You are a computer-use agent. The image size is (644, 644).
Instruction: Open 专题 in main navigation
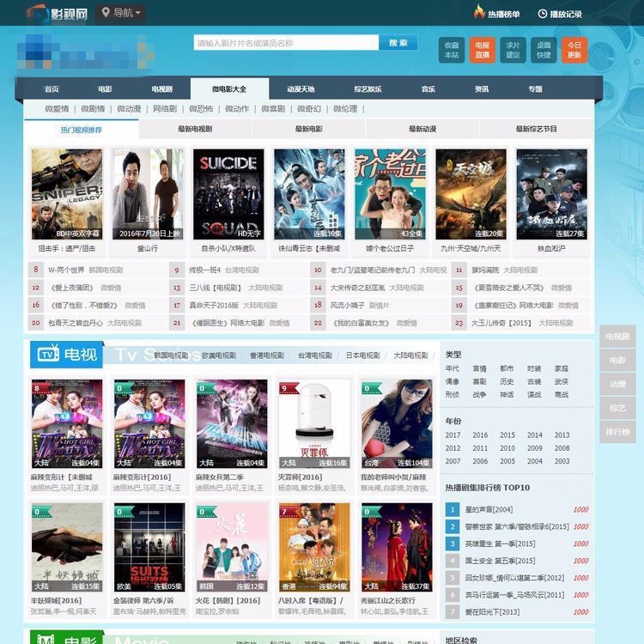(x=535, y=89)
